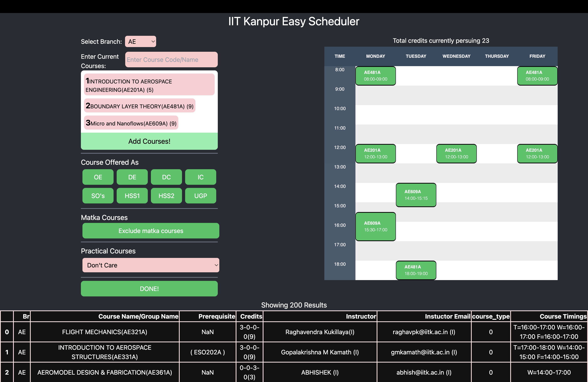The height and width of the screenshot is (382, 588).
Task: Click the Br table header
Action: (22, 316)
